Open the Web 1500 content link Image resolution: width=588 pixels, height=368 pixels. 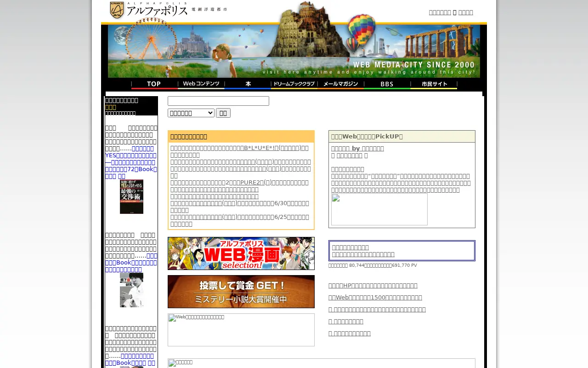pos(375,298)
